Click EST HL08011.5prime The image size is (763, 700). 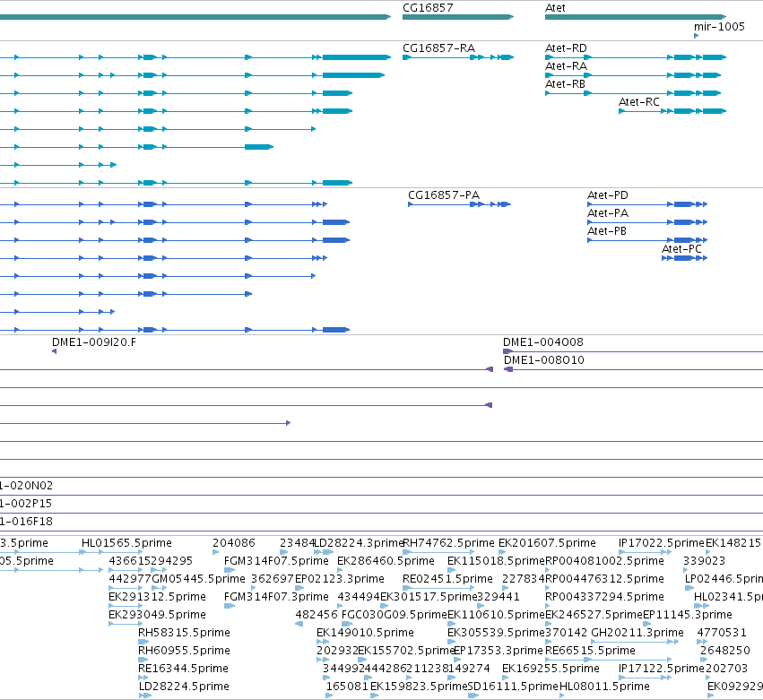click(605, 687)
